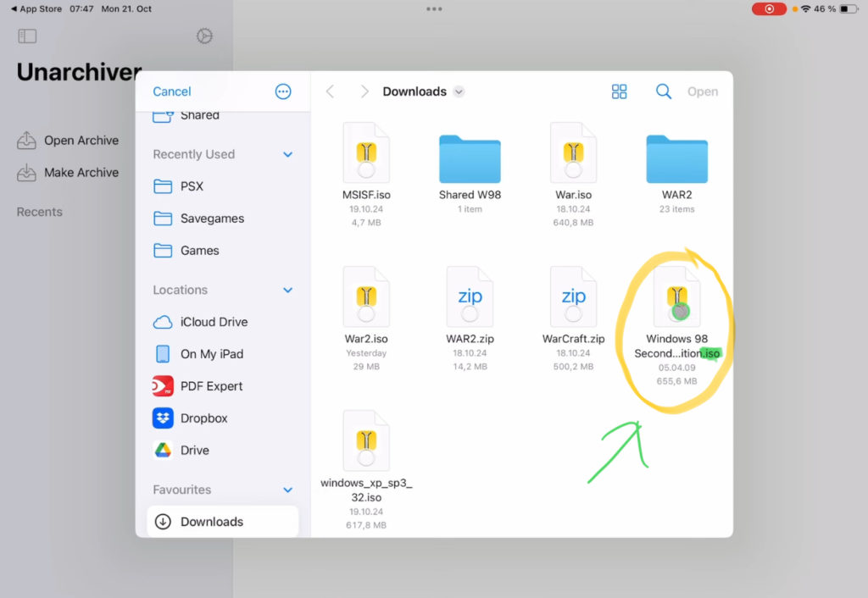The height and width of the screenshot is (598, 868).
Task: Open the Shared W98 folder icon
Action: [x=470, y=158]
